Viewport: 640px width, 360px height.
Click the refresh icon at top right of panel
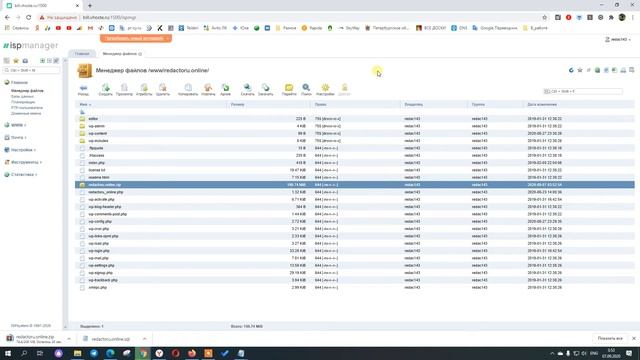click(571, 70)
